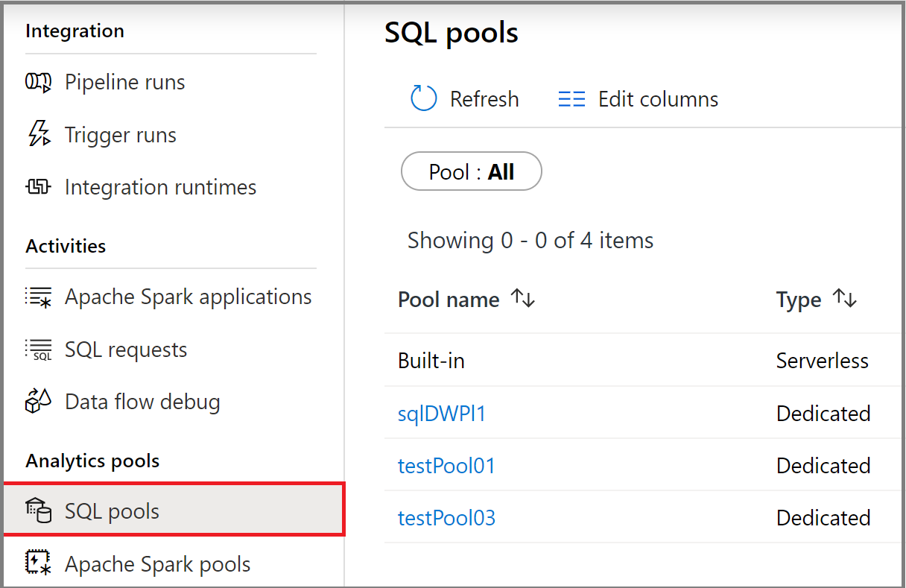
Task: Switch to the SQL pools section
Action: [113, 510]
